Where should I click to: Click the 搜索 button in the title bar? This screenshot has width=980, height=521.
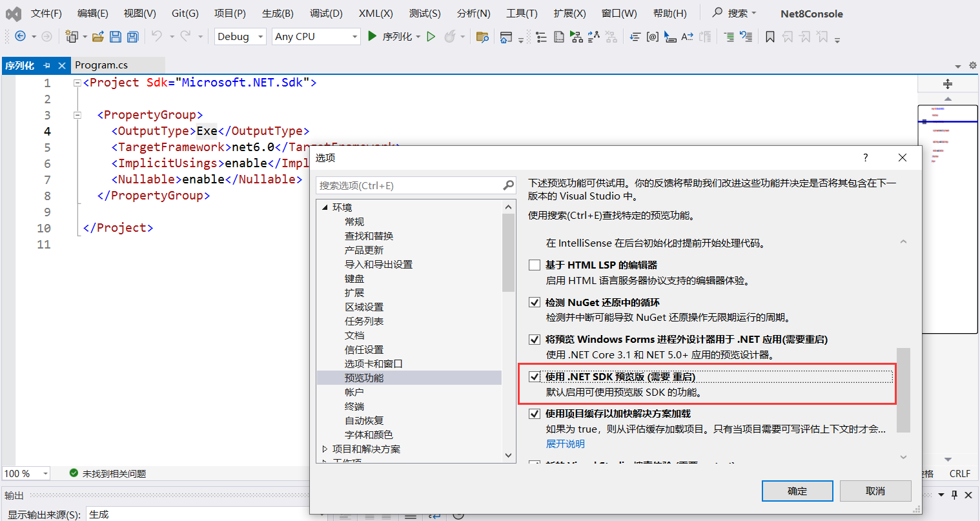(733, 13)
